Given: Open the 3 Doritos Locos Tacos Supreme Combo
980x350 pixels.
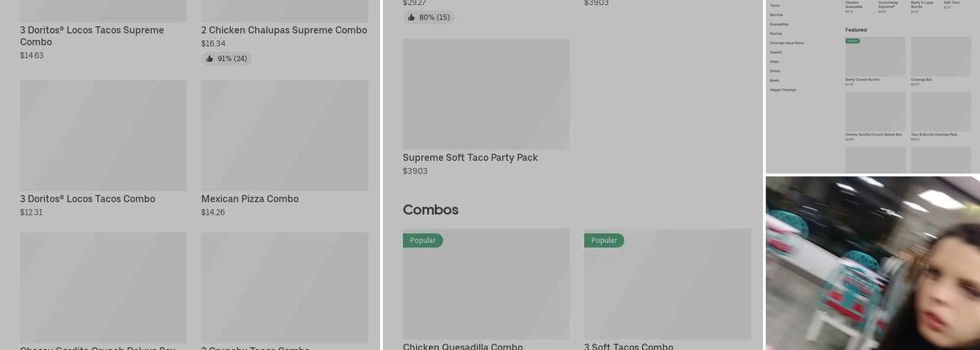Looking at the screenshot, I should (x=92, y=36).
